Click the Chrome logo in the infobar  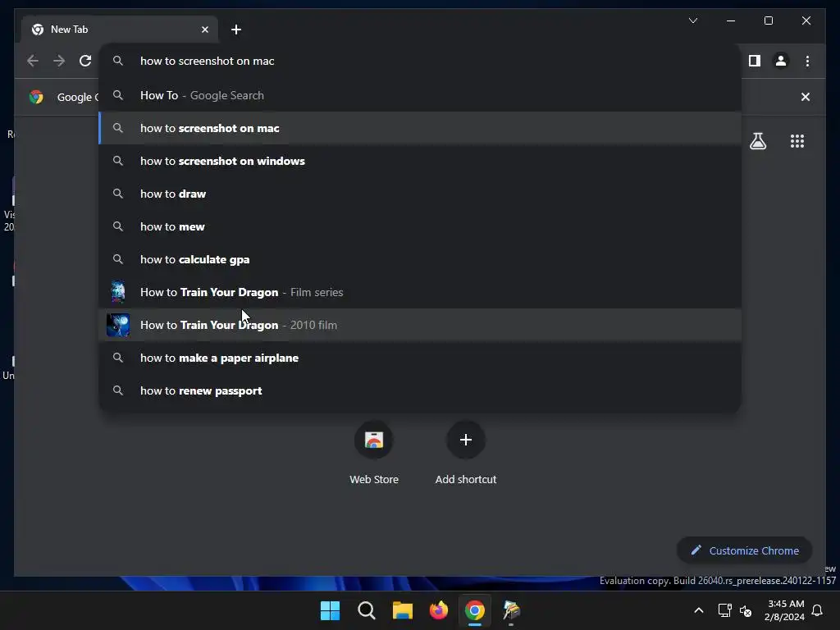[36, 97]
